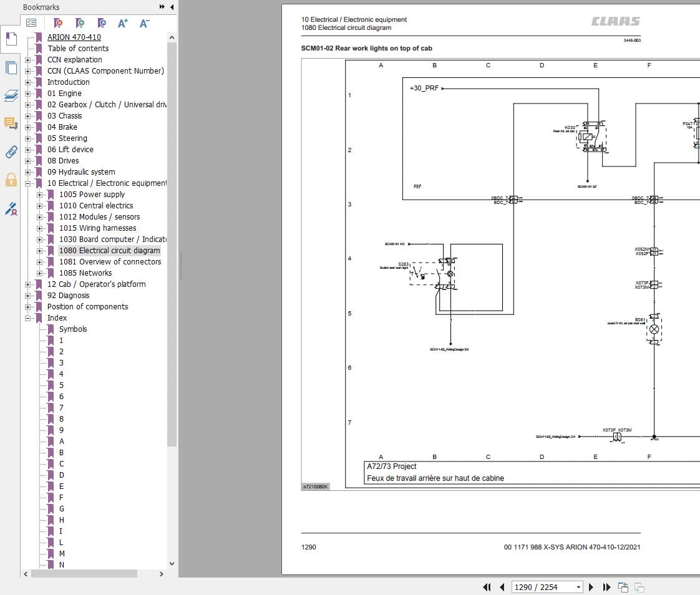700x595 pixels.
Task: Click bookmarks horizontal scrollbar right arrow
Action: point(161,574)
